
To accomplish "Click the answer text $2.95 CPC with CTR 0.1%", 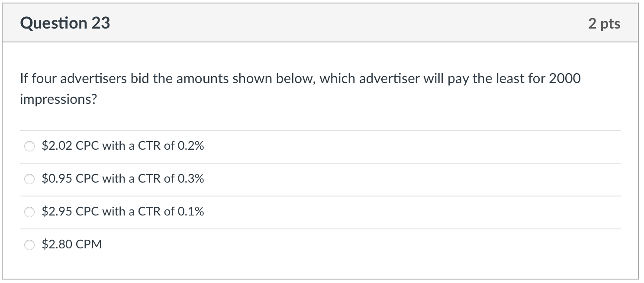I will pos(122,212).
